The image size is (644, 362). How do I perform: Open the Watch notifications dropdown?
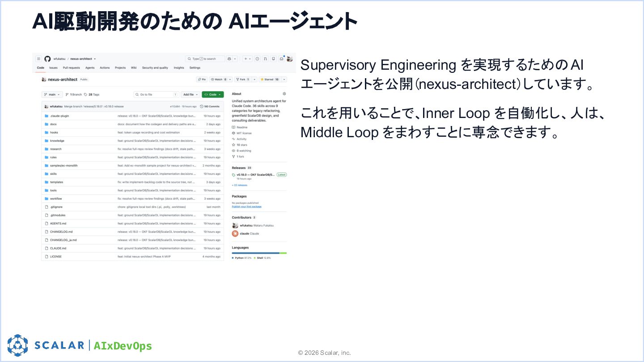[221, 80]
